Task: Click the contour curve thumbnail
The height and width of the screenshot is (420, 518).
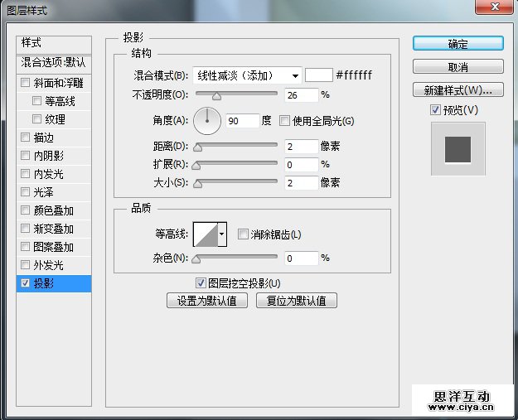Action: (204, 235)
